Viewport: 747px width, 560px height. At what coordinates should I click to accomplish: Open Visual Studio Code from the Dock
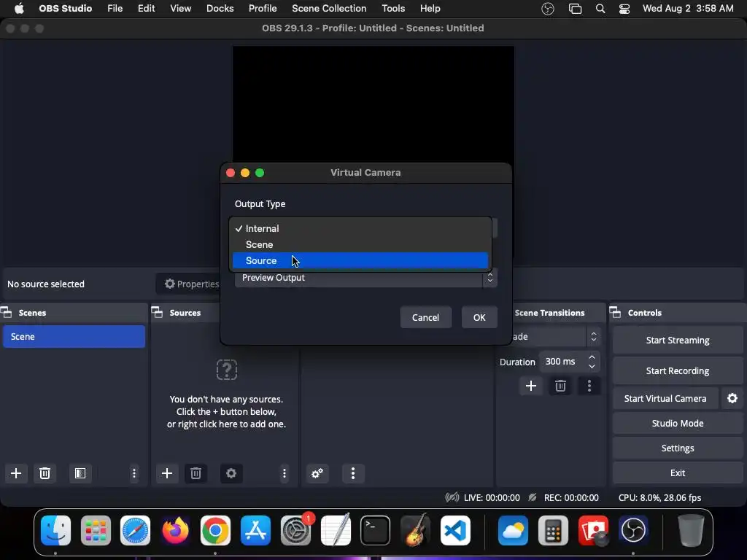click(x=455, y=530)
